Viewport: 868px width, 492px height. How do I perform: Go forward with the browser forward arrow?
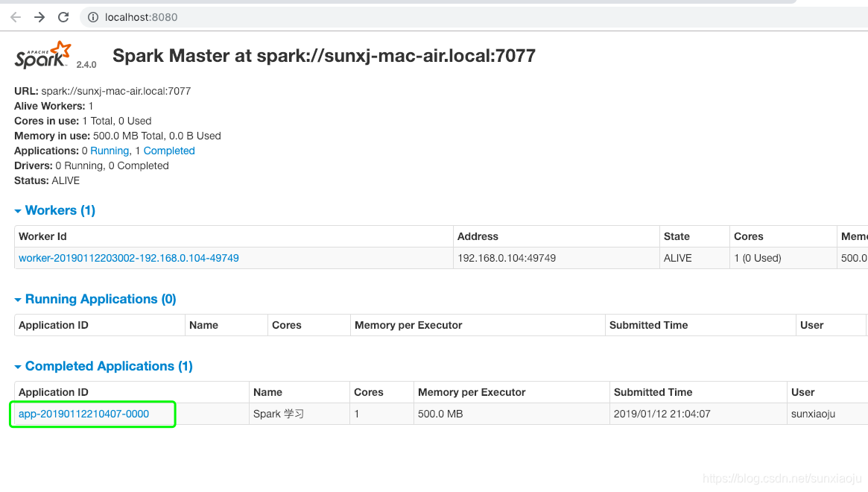39,17
